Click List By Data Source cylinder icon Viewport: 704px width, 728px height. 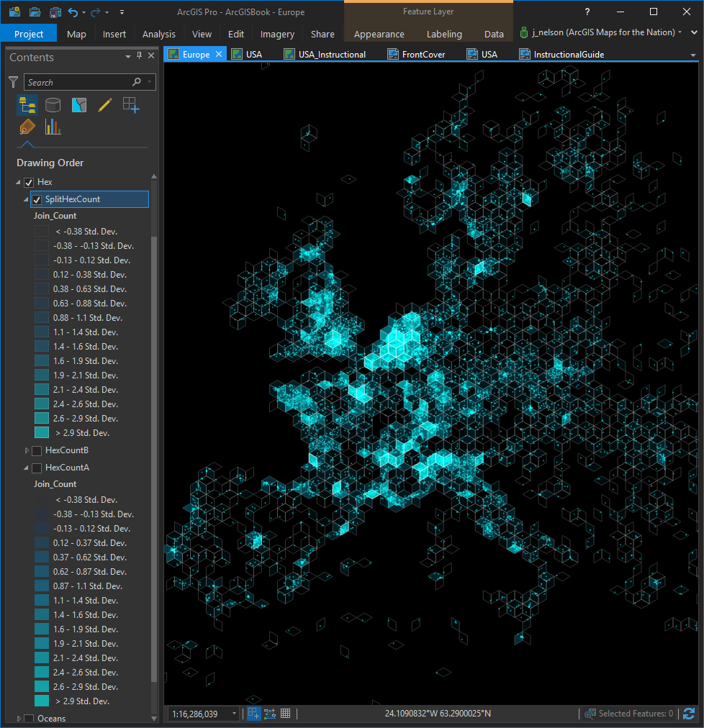pos(53,105)
